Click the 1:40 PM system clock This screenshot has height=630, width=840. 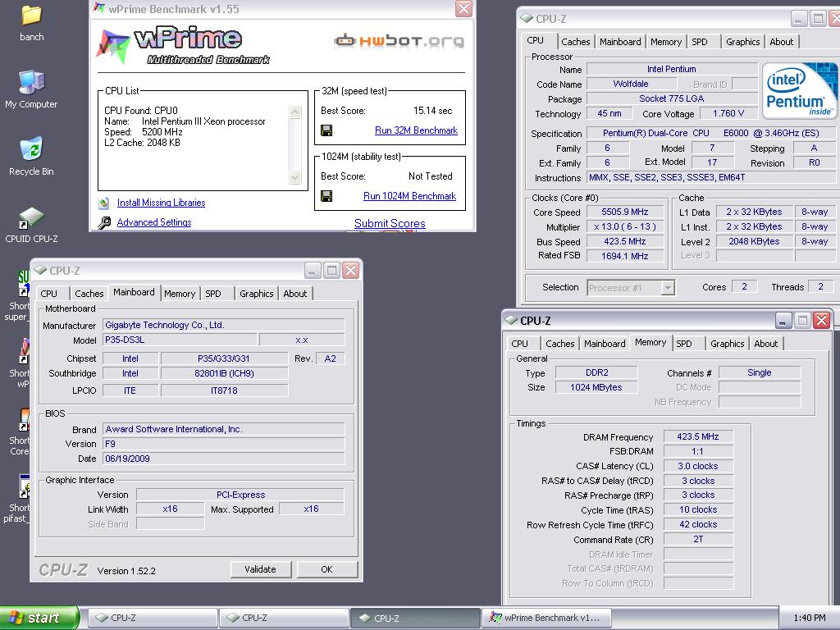[x=810, y=618]
